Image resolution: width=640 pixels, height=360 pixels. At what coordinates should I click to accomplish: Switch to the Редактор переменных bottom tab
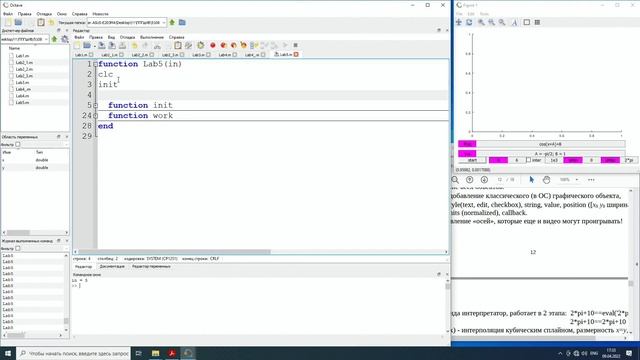coord(151,267)
